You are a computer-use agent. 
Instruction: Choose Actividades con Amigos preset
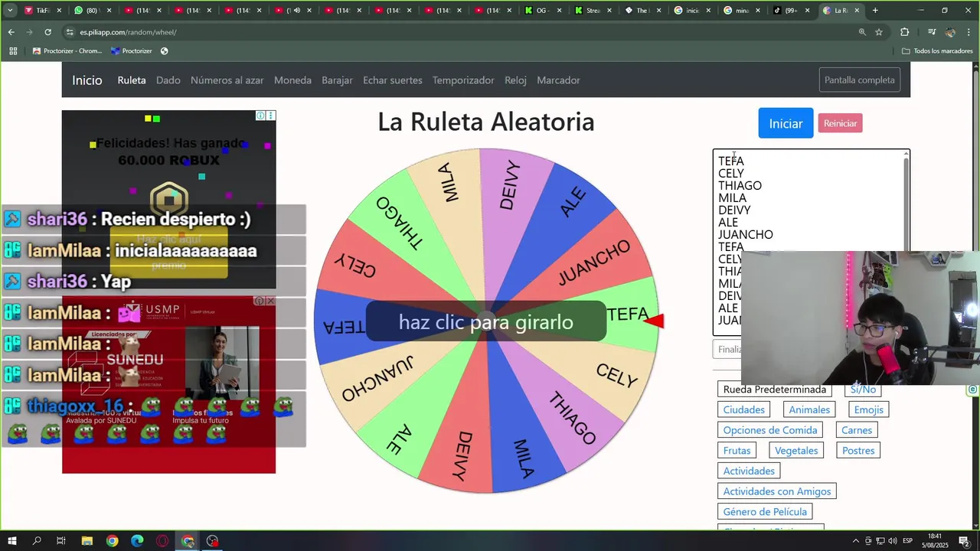click(x=777, y=491)
